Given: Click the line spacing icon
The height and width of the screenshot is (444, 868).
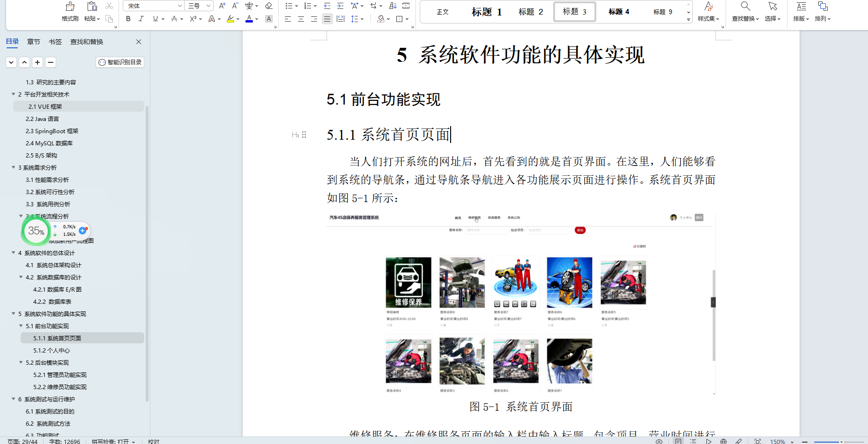Looking at the screenshot, I should (x=355, y=19).
